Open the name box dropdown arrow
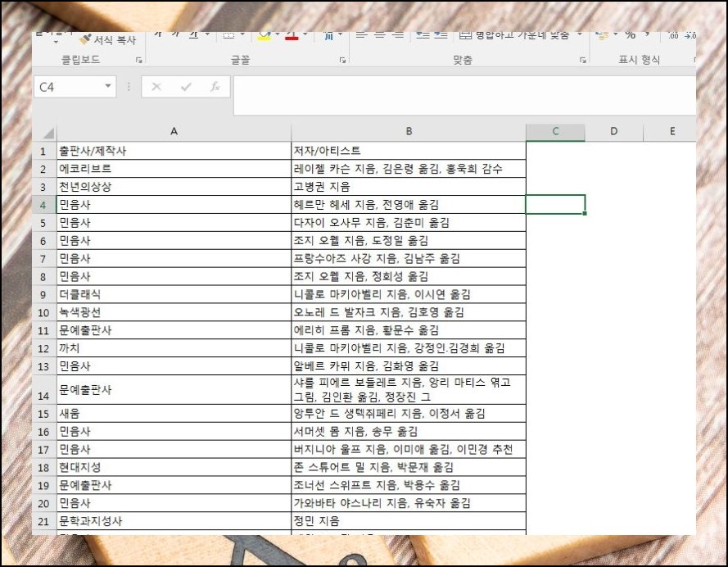This screenshot has width=728, height=567. [108, 86]
